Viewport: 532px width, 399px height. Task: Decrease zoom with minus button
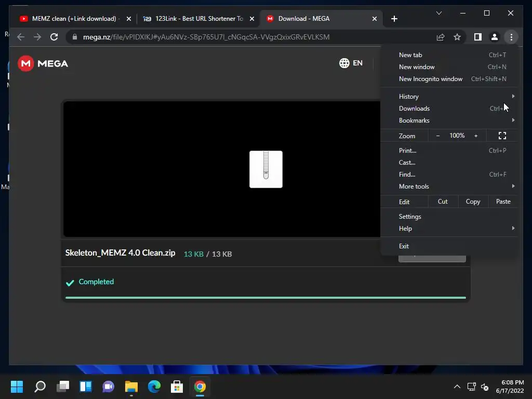pyautogui.click(x=437, y=136)
